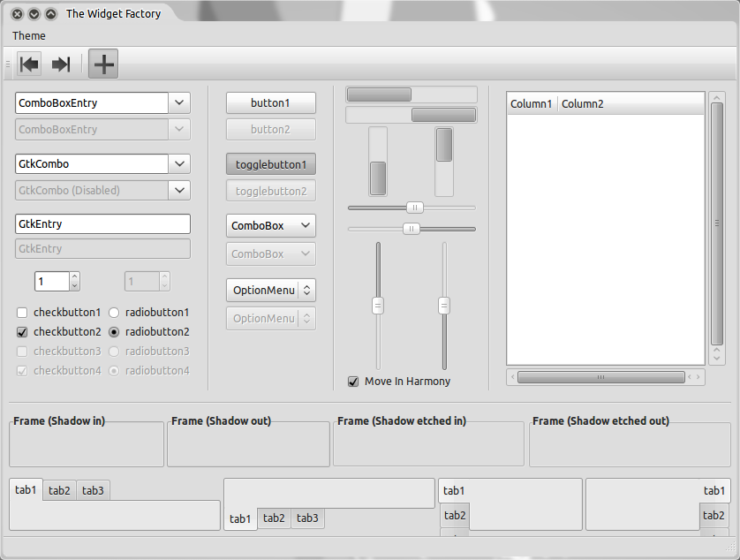Click the Frame (Shadow etched out) label
This screenshot has width=740, height=560.
[600, 420]
